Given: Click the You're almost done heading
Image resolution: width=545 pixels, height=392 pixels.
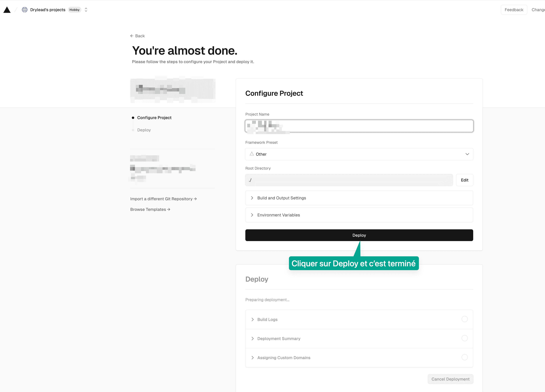Looking at the screenshot, I should click(185, 51).
